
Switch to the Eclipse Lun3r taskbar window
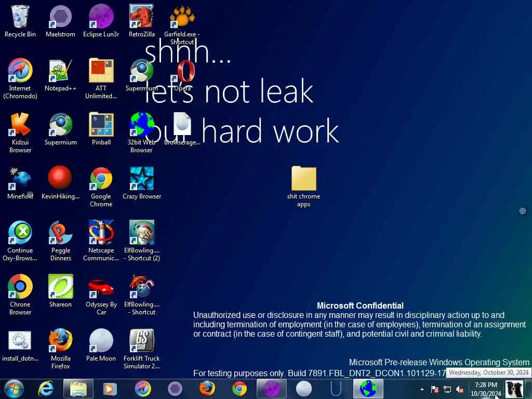(x=272, y=389)
